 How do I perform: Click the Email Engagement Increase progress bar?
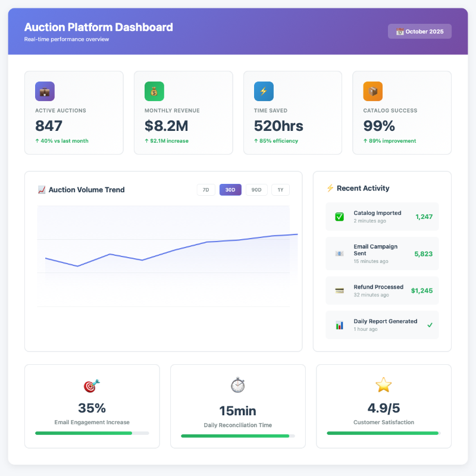(x=92, y=433)
